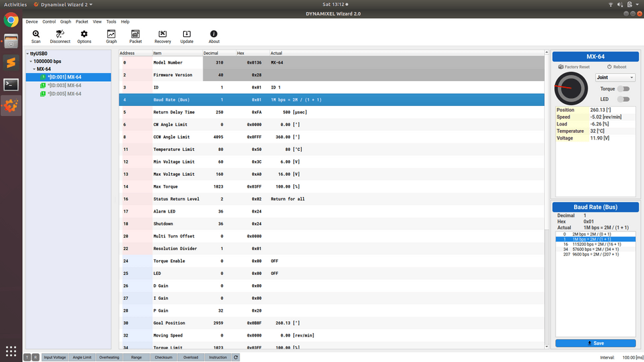The height and width of the screenshot is (362, 644).
Task: Toggle the Torque switch
Action: point(623,89)
